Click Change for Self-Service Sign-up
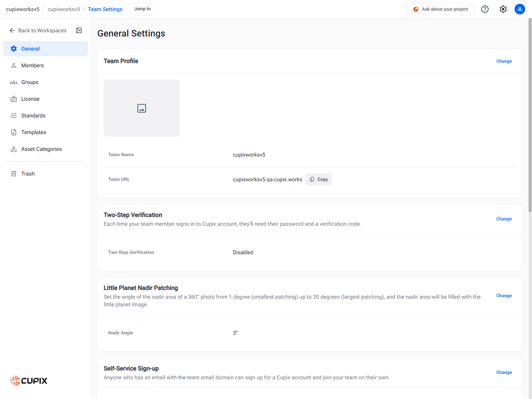This screenshot has height=399, width=532. [x=504, y=372]
